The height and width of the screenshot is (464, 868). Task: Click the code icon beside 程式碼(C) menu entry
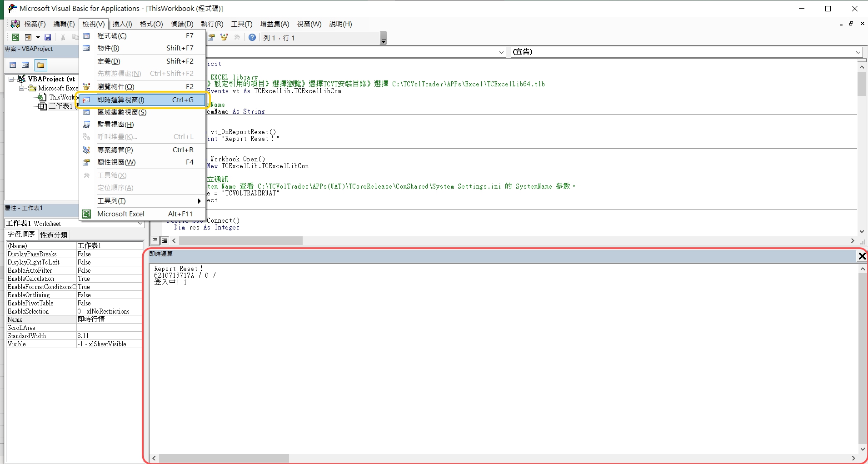pyautogui.click(x=86, y=35)
